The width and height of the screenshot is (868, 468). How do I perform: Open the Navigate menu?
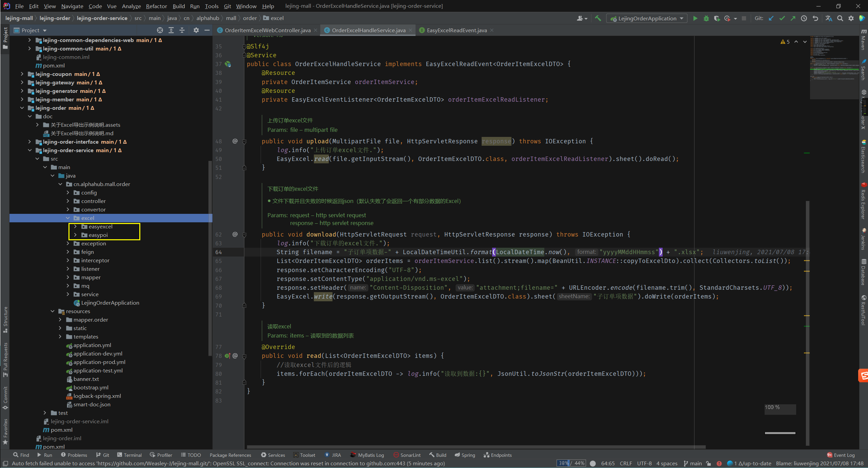[72, 6]
